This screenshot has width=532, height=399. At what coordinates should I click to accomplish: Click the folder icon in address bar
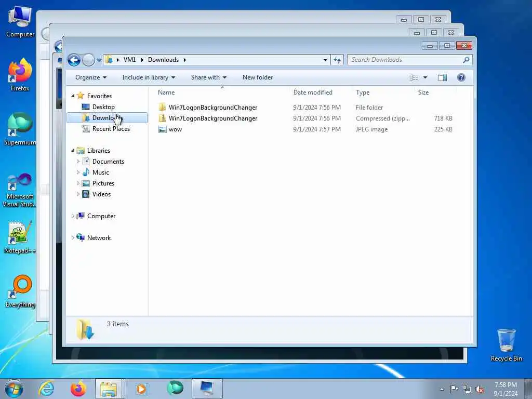(109, 60)
